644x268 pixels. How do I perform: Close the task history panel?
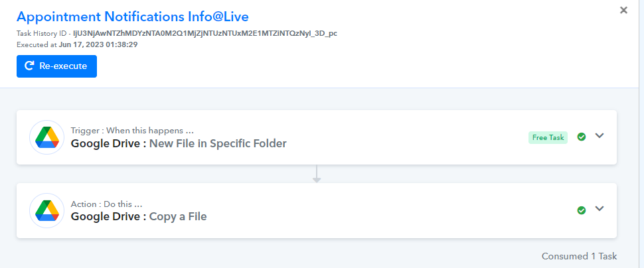click(623, 10)
